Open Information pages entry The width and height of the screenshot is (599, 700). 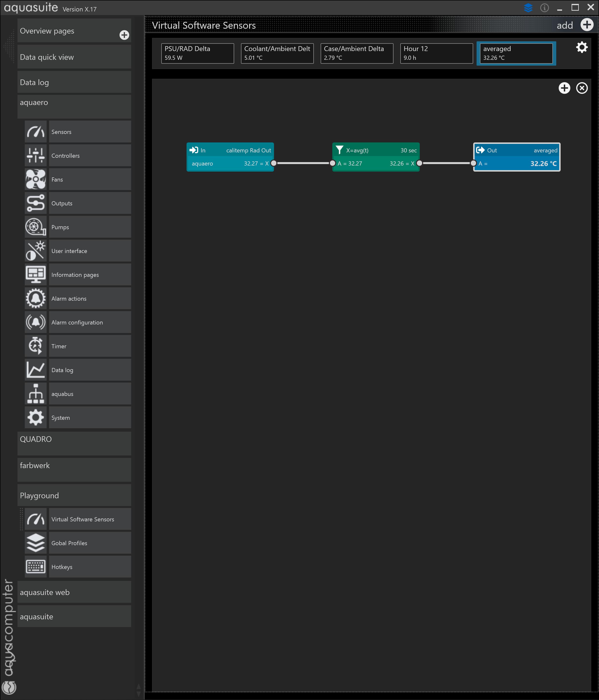90,275
